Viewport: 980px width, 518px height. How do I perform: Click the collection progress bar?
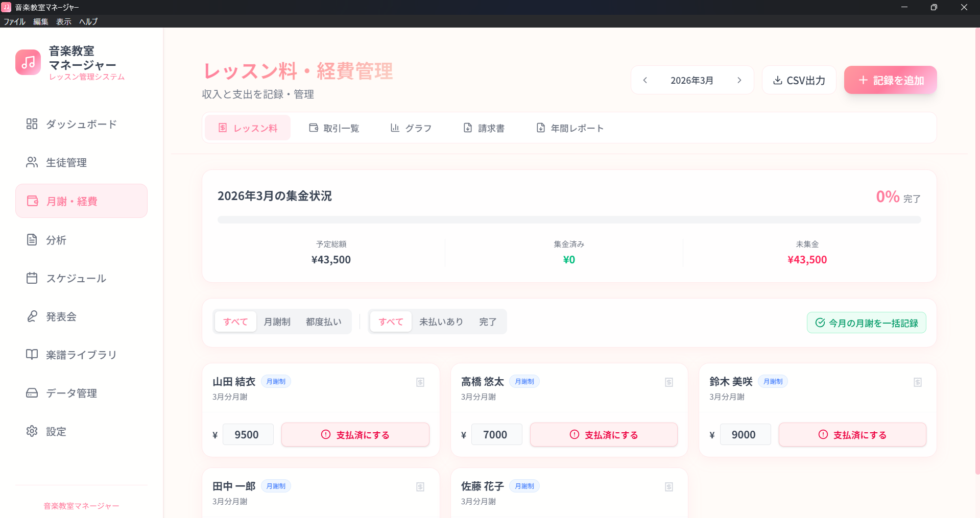click(x=569, y=219)
